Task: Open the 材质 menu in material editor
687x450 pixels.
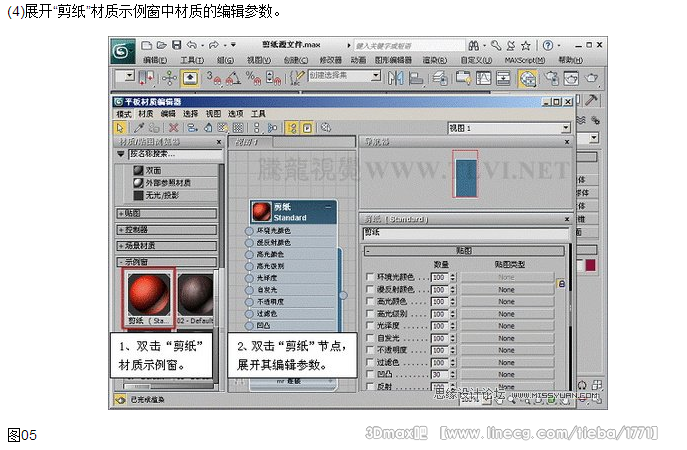Action: click(146, 114)
